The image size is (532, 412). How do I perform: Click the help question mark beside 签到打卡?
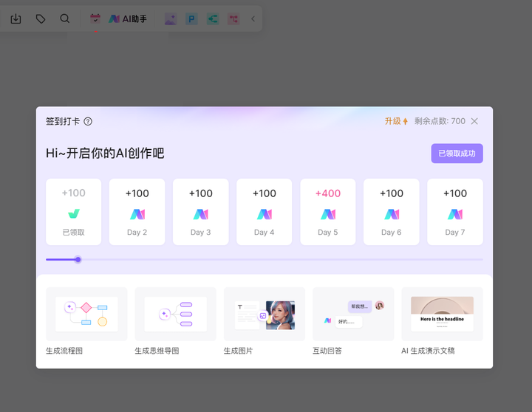click(88, 121)
